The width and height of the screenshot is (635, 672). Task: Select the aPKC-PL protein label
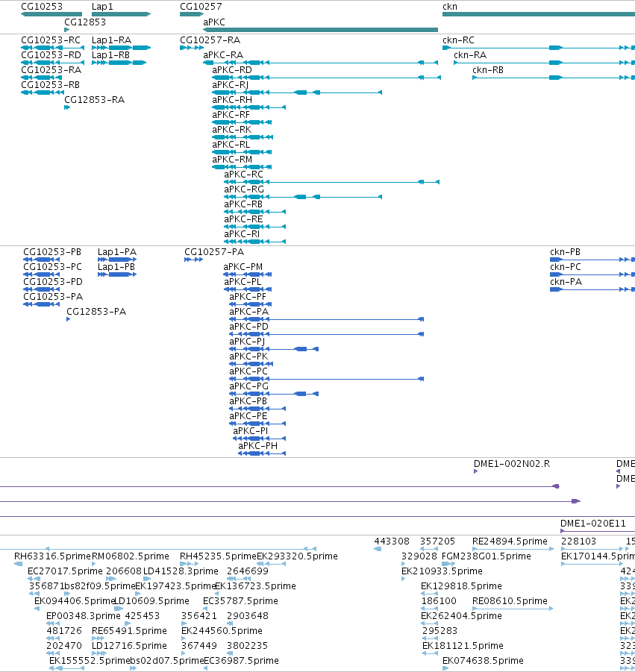[243, 282]
